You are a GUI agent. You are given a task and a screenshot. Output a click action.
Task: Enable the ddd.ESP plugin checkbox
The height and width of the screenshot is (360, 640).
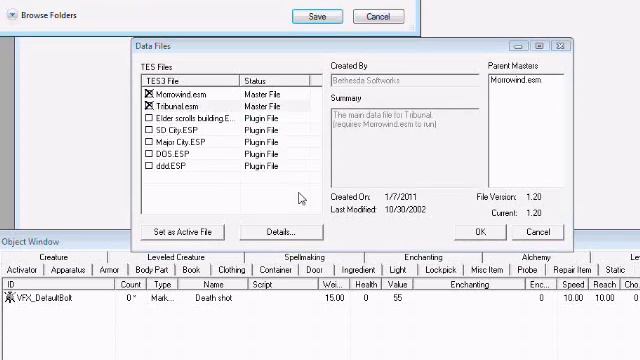coord(149,166)
